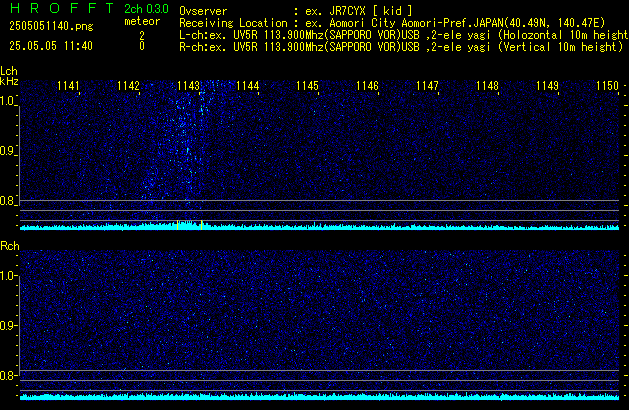Image resolution: width=629 pixels, height=410 pixels.
Task: Click time marker 1145
Action: [307, 86]
